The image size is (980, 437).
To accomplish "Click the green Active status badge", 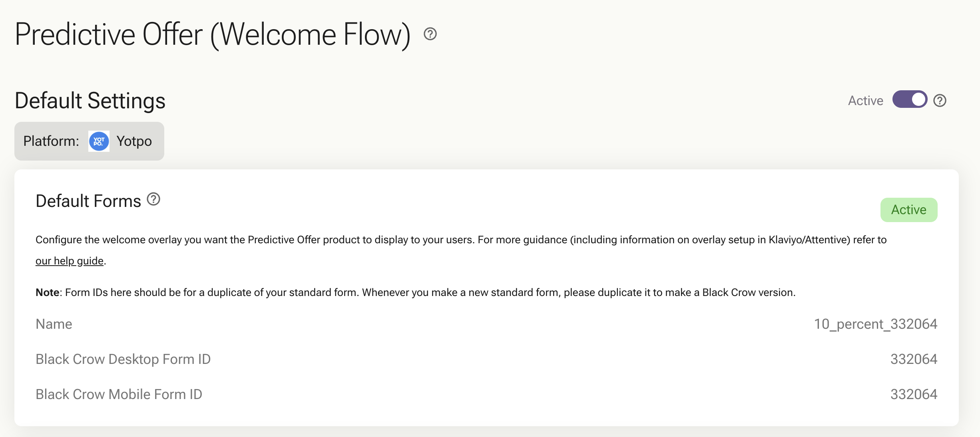I will [908, 210].
